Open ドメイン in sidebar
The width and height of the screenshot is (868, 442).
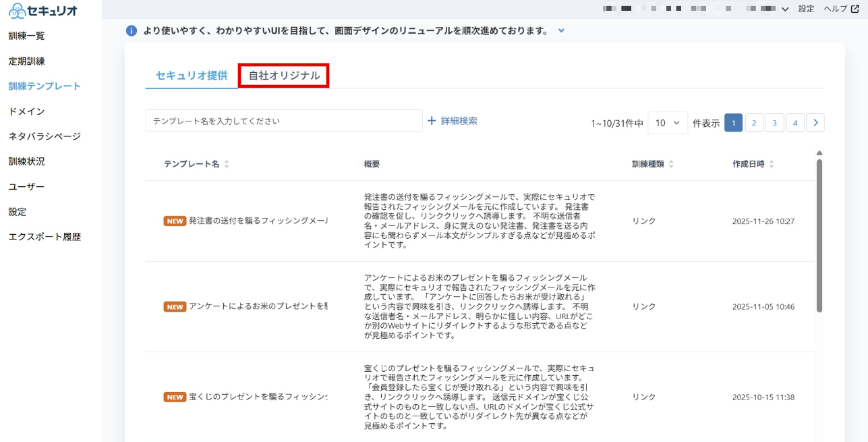tap(26, 111)
